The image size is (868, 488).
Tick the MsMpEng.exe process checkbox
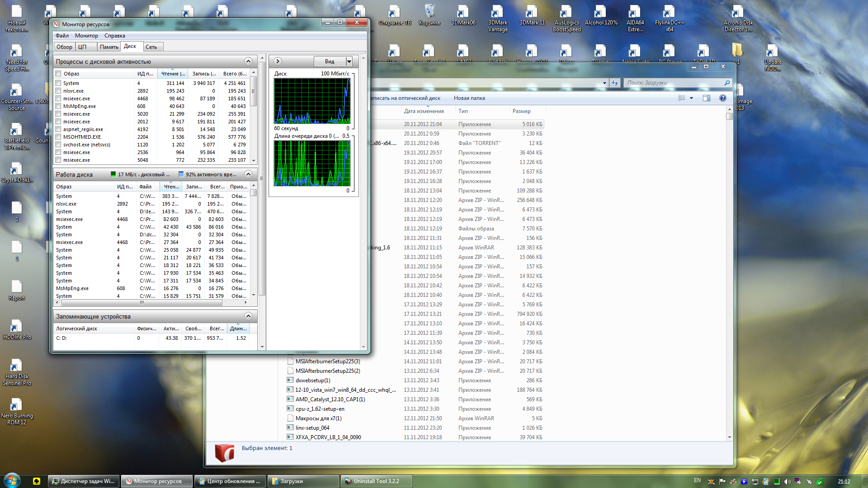[58, 106]
